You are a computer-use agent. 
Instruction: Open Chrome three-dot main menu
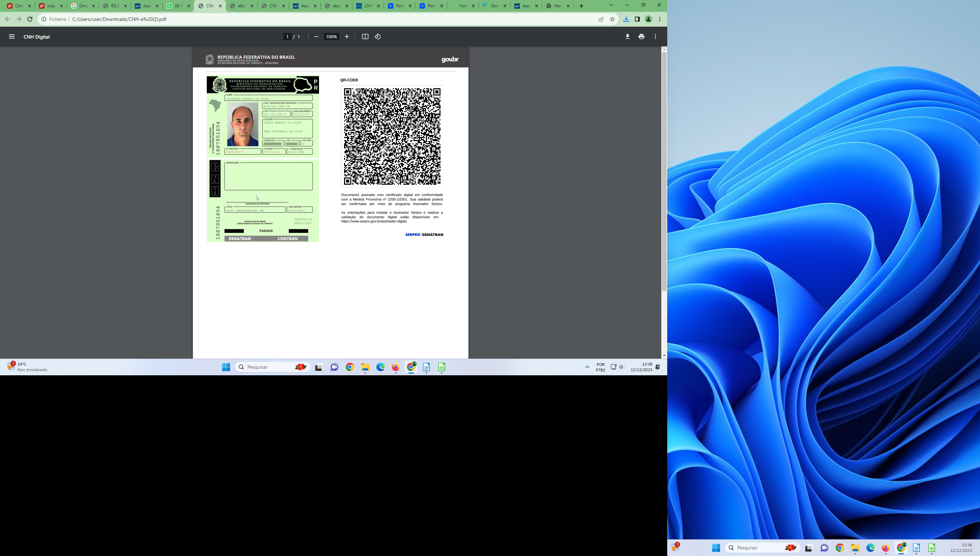[660, 19]
